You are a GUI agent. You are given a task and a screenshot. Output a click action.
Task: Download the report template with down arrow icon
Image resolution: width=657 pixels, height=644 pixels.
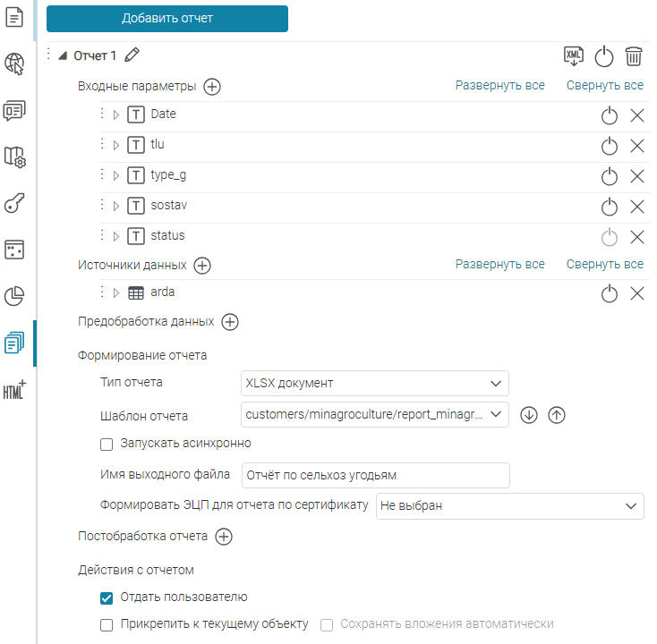528,414
